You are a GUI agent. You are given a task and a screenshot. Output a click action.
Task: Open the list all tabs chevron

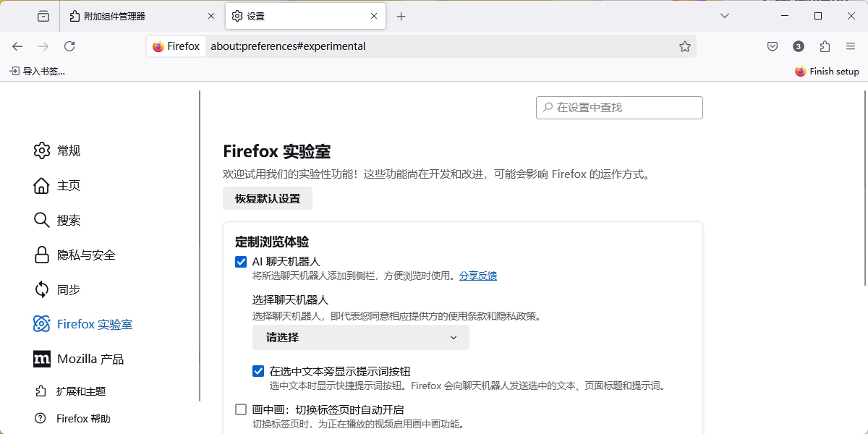tap(725, 16)
